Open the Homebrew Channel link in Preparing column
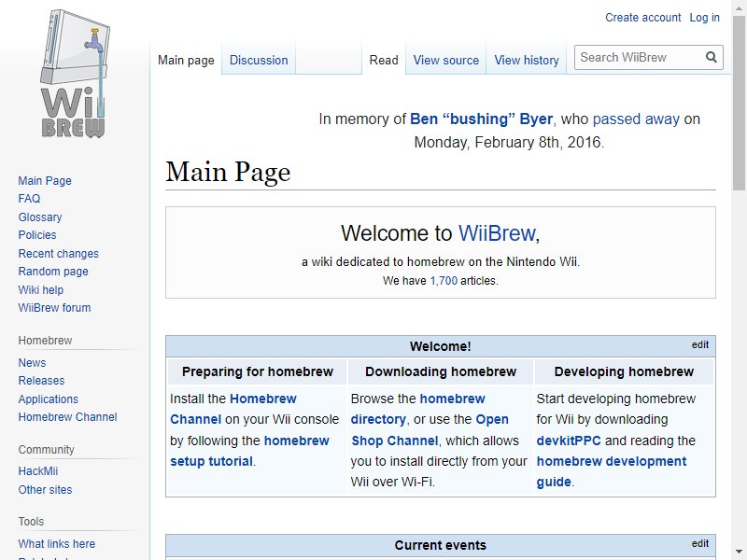This screenshot has height=560, width=747. pos(233,409)
